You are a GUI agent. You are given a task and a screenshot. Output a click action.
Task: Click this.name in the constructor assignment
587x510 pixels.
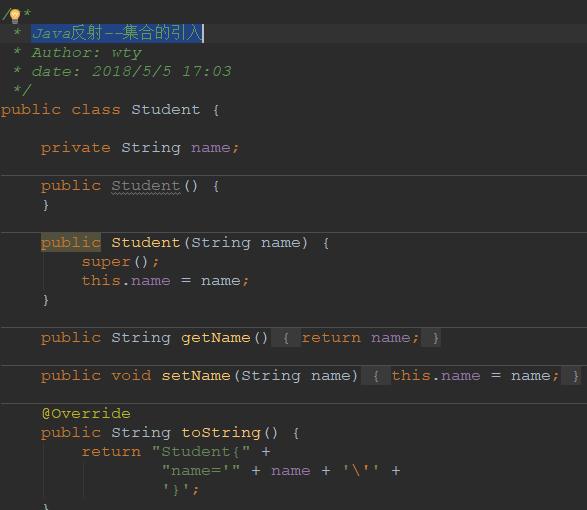pos(126,281)
